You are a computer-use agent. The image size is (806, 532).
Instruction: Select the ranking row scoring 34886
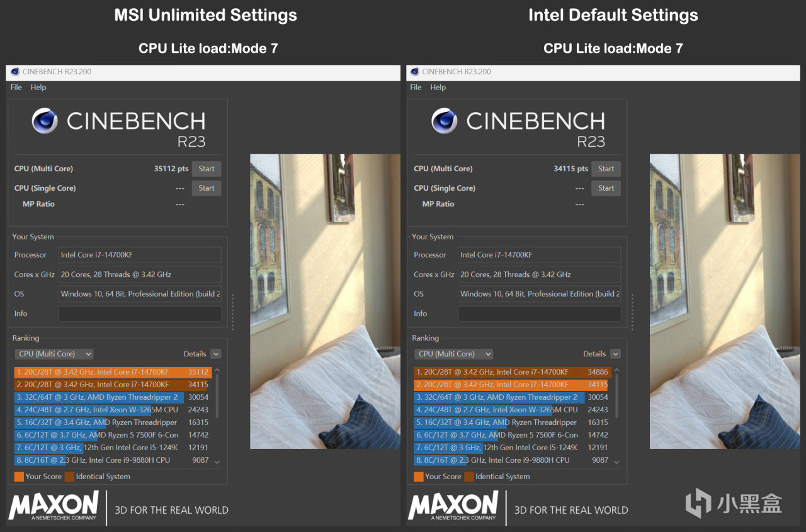(512, 372)
